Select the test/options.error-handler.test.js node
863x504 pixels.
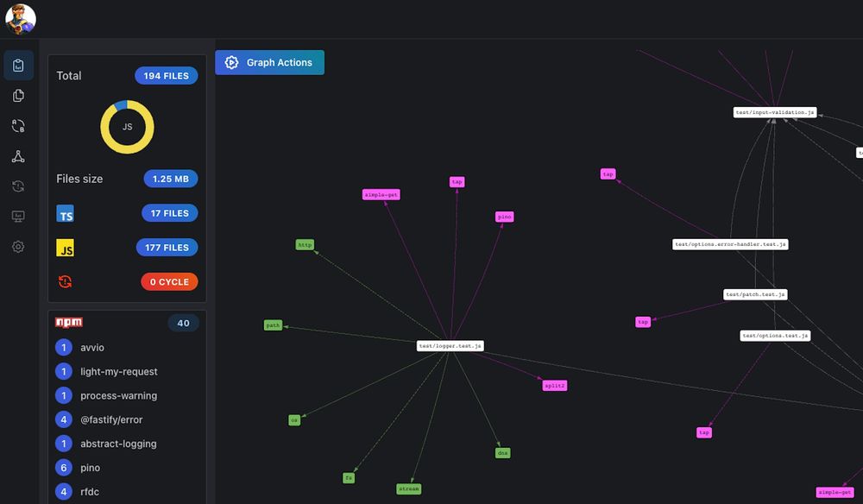coord(730,244)
